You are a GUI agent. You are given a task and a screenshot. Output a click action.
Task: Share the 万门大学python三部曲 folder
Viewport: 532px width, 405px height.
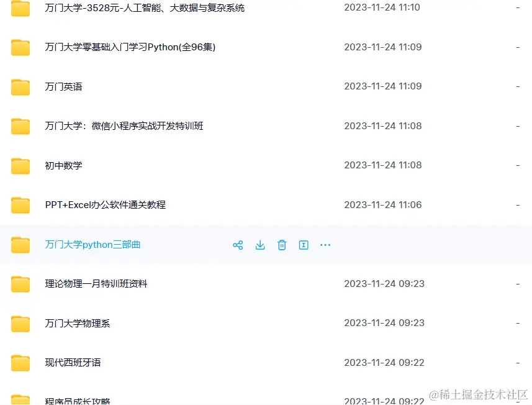(x=238, y=245)
